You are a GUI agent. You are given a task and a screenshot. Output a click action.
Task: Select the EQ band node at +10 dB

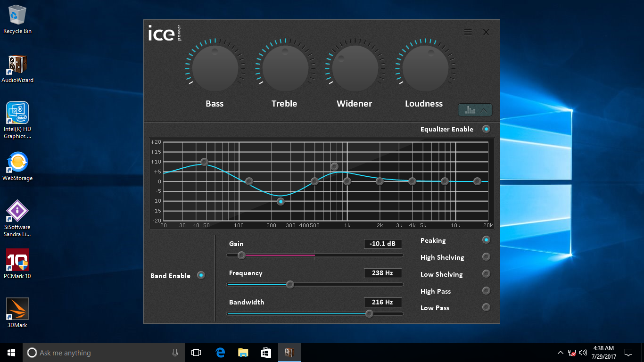click(x=204, y=162)
